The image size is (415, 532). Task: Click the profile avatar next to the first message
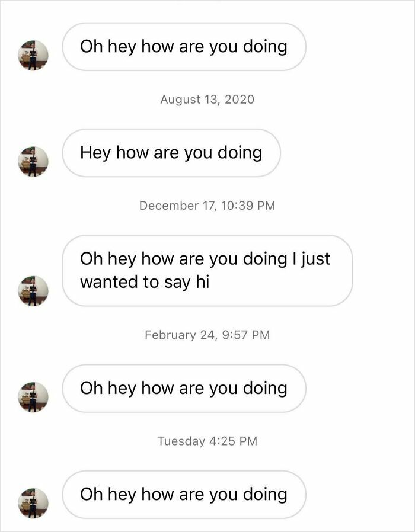point(34,56)
